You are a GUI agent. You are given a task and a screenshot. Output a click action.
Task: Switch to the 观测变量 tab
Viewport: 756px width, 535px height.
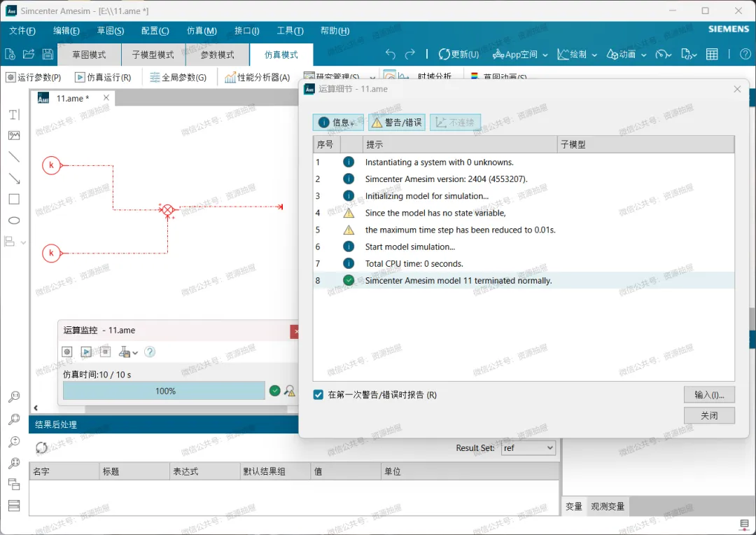pos(608,506)
